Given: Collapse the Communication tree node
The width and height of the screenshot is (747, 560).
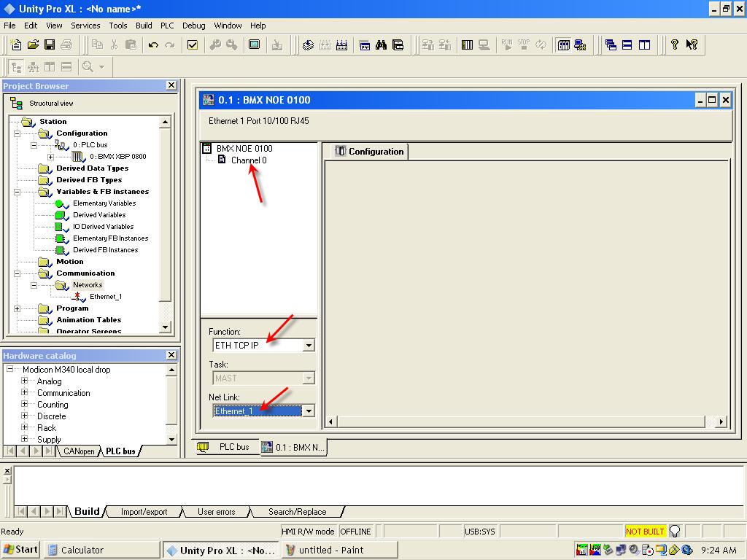Looking at the screenshot, I should (18, 273).
